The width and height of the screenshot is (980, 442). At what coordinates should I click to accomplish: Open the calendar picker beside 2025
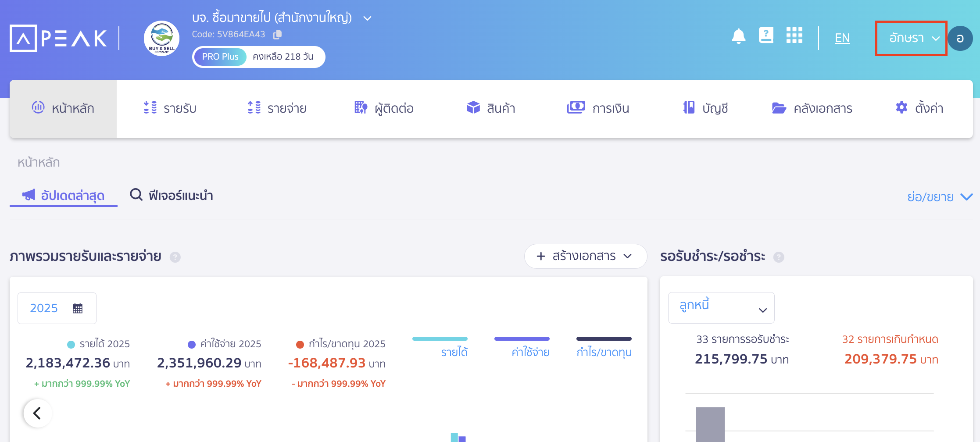[78, 308]
